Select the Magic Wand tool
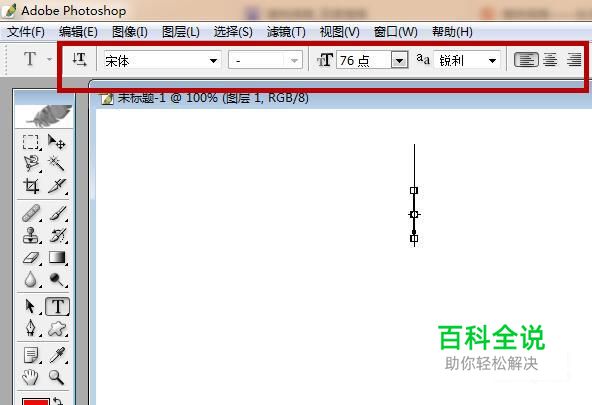Screen dimensions: 592x405 [57, 163]
